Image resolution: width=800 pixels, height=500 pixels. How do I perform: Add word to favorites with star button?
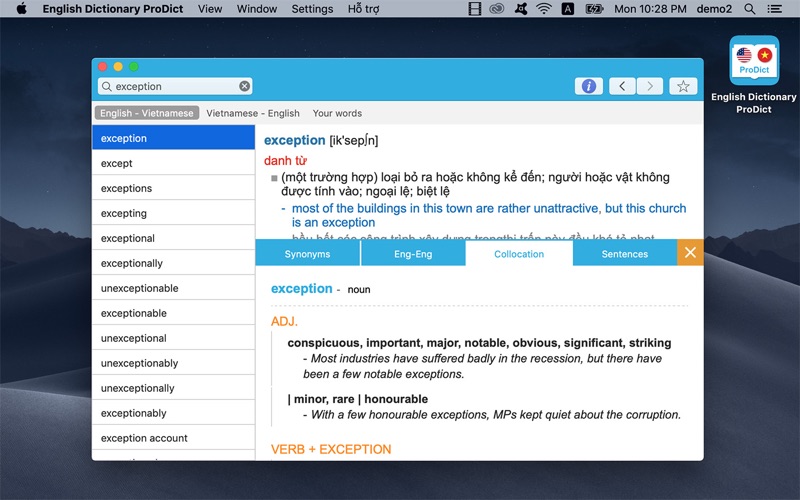(683, 86)
